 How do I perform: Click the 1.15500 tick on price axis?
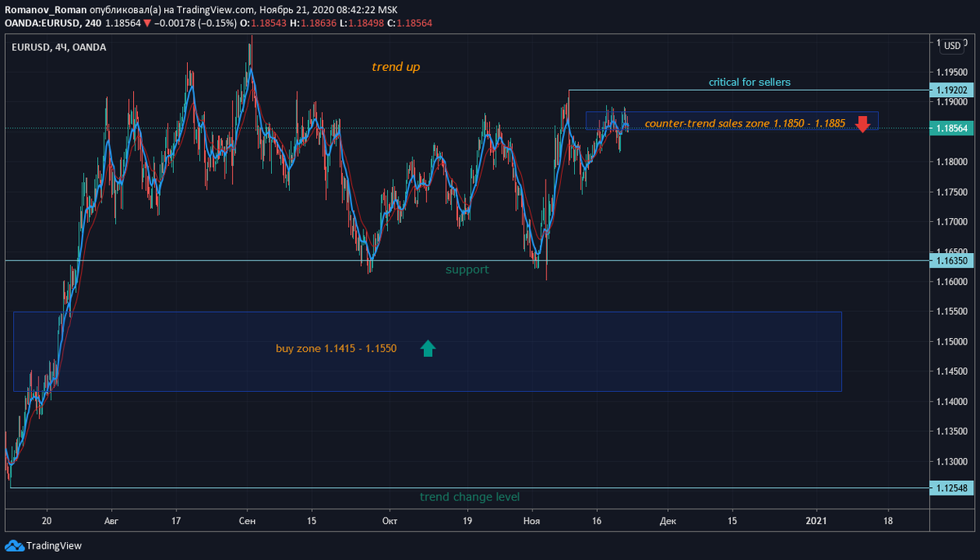point(952,311)
